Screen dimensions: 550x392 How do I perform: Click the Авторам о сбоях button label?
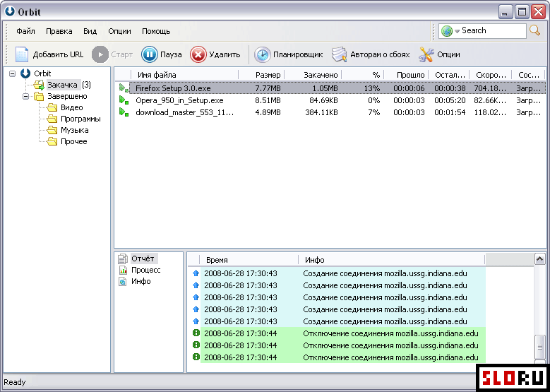click(381, 55)
